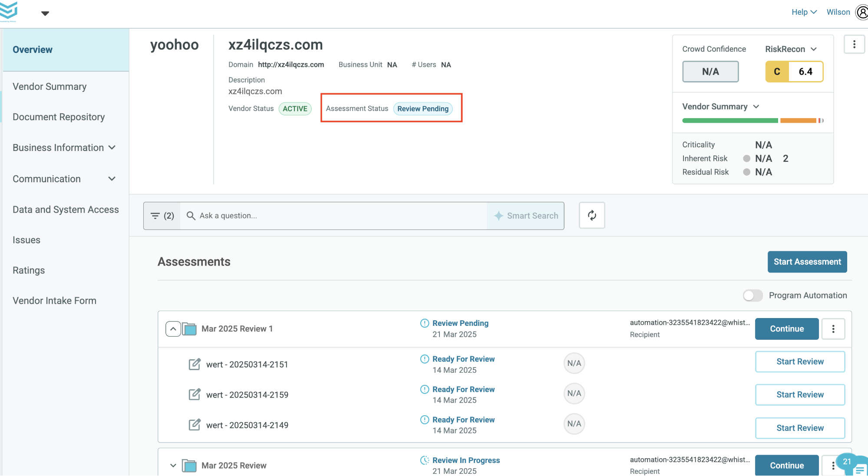Start Review for wert - 20250314-2149

click(800, 428)
